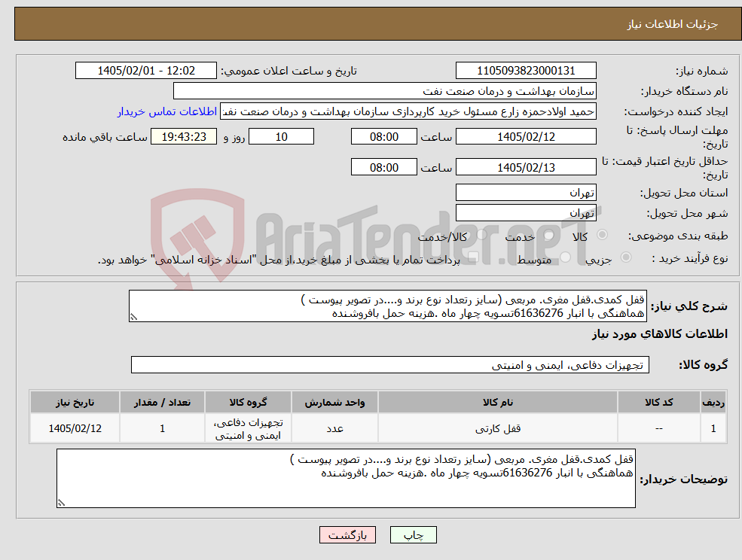Screen dimensions: 742x560
Task: Click the announcement date field 1405/02/01 - 12:02
Action: tap(145, 71)
